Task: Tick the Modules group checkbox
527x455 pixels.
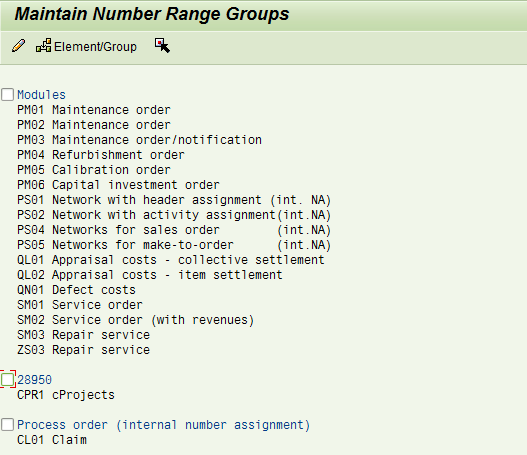Action: point(7,94)
